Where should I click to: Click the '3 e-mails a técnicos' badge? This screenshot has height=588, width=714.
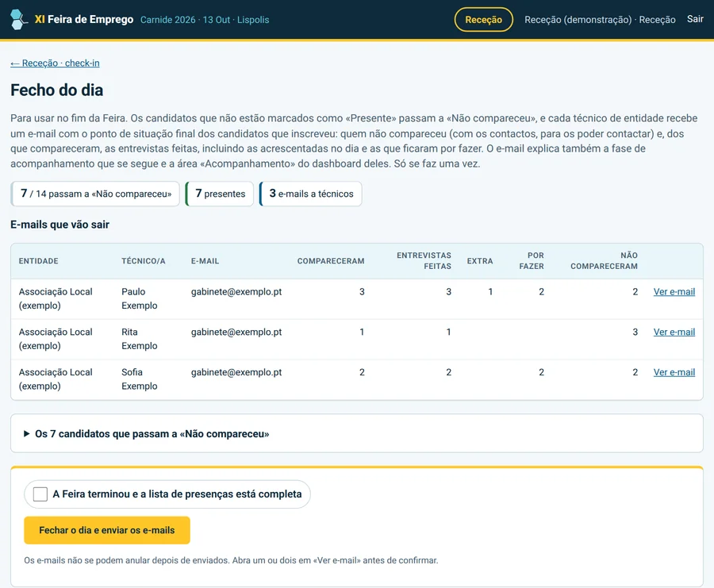tap(311, 194)
